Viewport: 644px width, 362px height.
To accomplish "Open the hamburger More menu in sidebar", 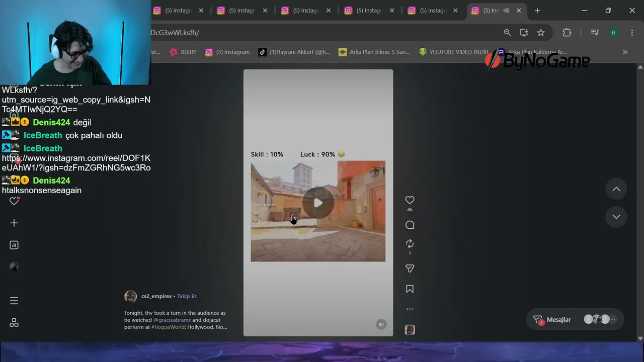I will click(x=14, y=301).
